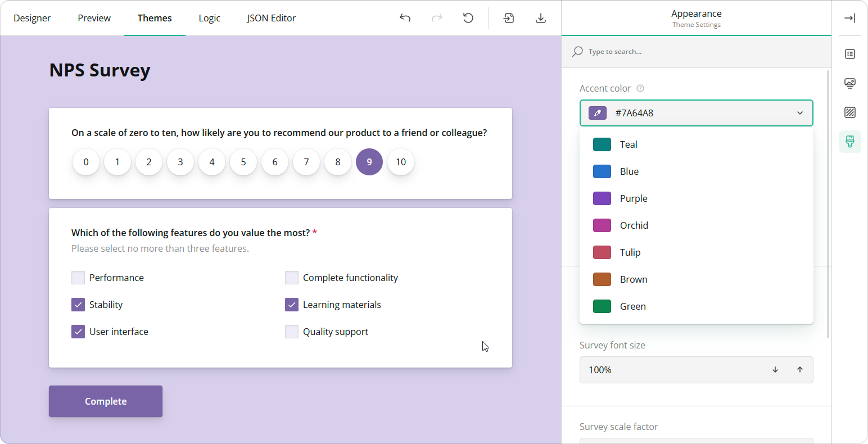Select rating 10 on the NPS scale

coord(400,162)
